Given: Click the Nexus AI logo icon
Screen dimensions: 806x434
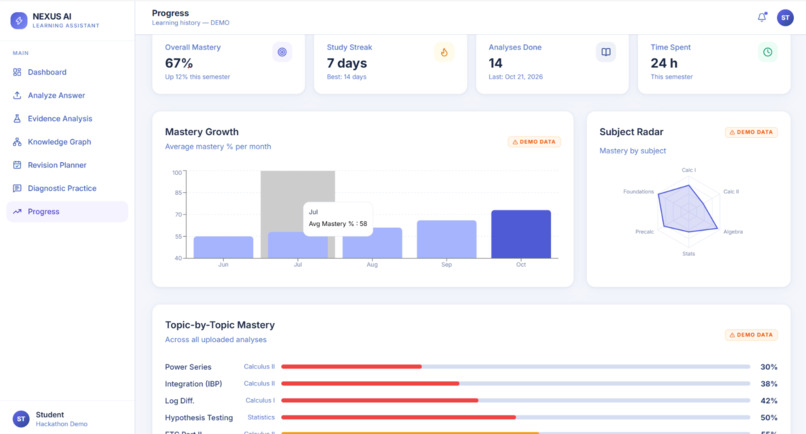Looking at the screenshot, I should (x=19, y=21).
